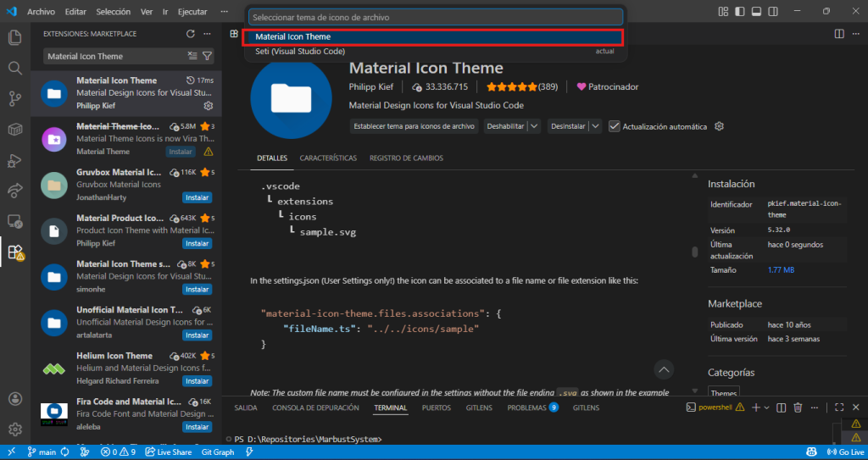Open the Themes category tag

click(x=724, y=392)
